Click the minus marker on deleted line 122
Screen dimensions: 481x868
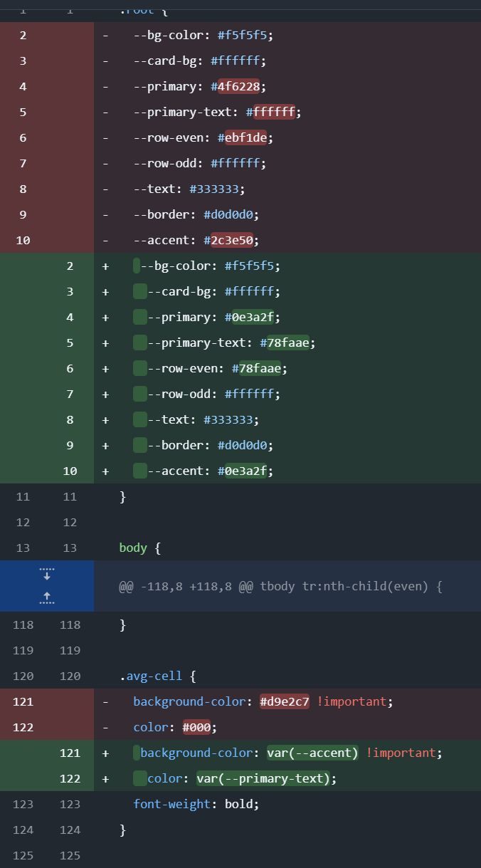coord(105,727)
